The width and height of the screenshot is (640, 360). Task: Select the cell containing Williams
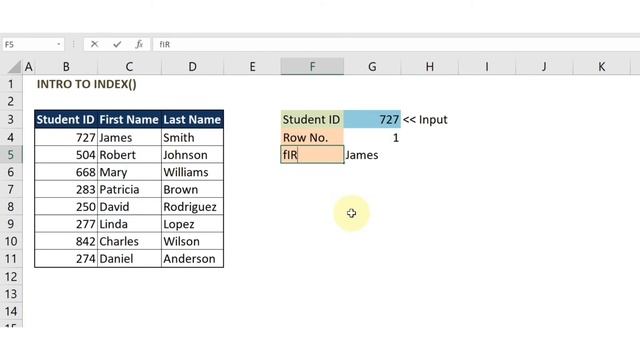[x=192, y=172]
